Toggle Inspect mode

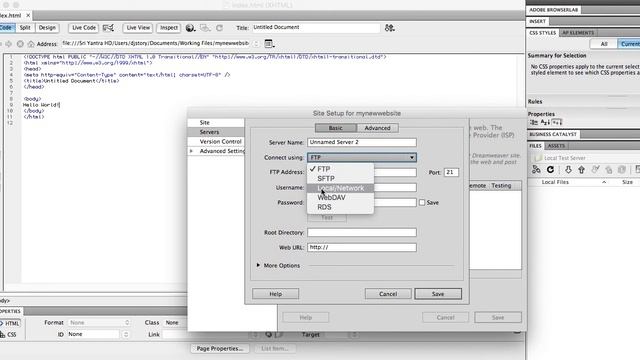[169, 28]
